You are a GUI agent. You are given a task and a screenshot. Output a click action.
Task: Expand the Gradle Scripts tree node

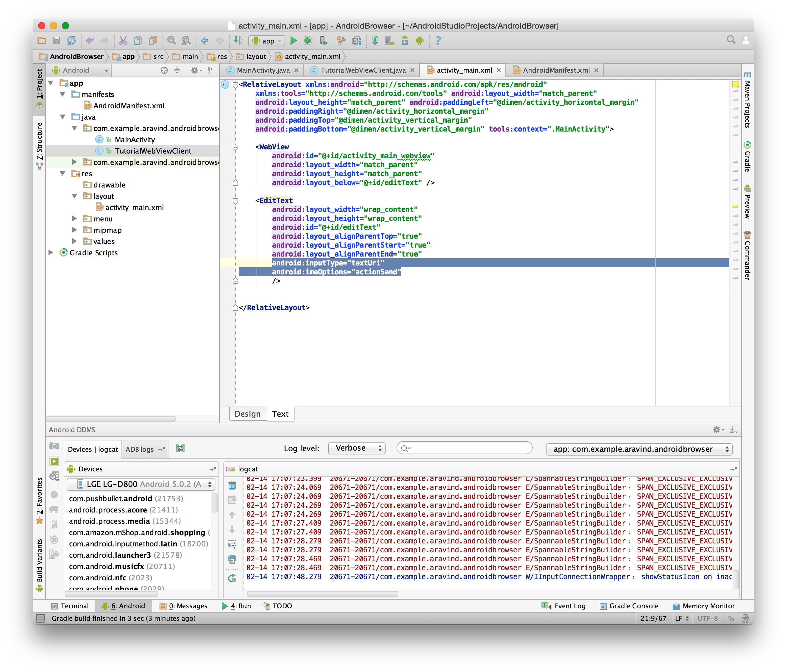pos(51,252)
